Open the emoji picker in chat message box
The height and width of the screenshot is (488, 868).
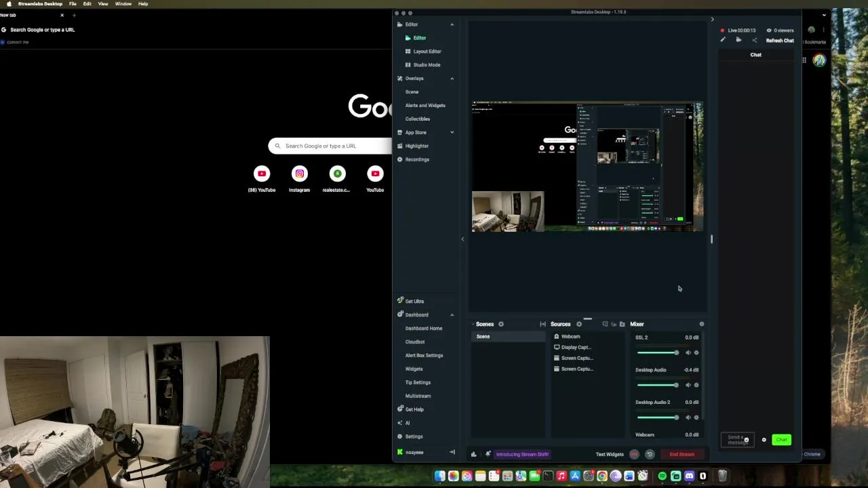[x=747, y=440]
